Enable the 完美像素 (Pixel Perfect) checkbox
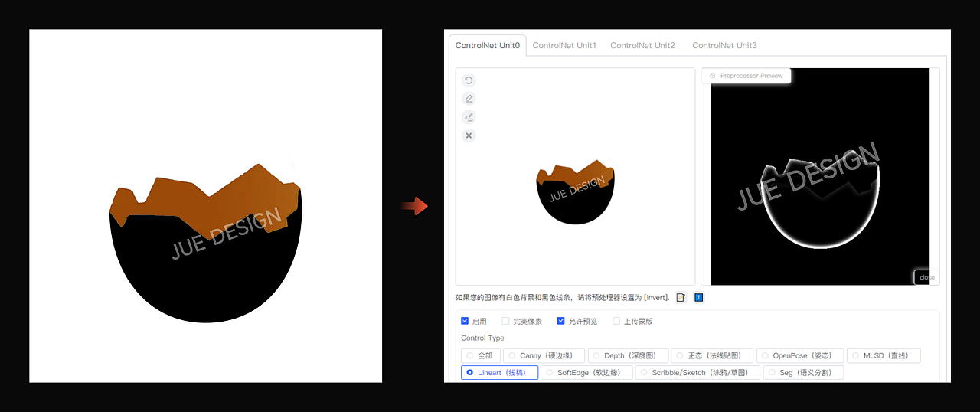This screenshot has width=980, height=412. pyautogui.click(x=505, y=321)
